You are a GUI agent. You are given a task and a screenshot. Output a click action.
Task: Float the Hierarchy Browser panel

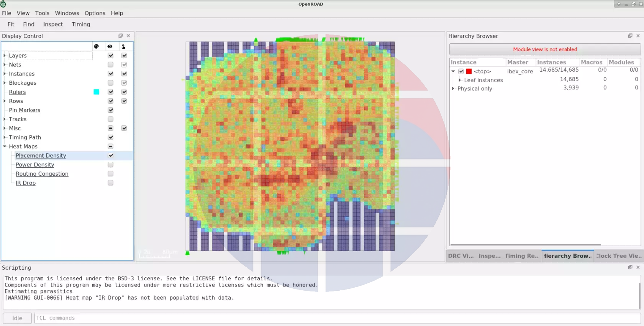[630, 36]
